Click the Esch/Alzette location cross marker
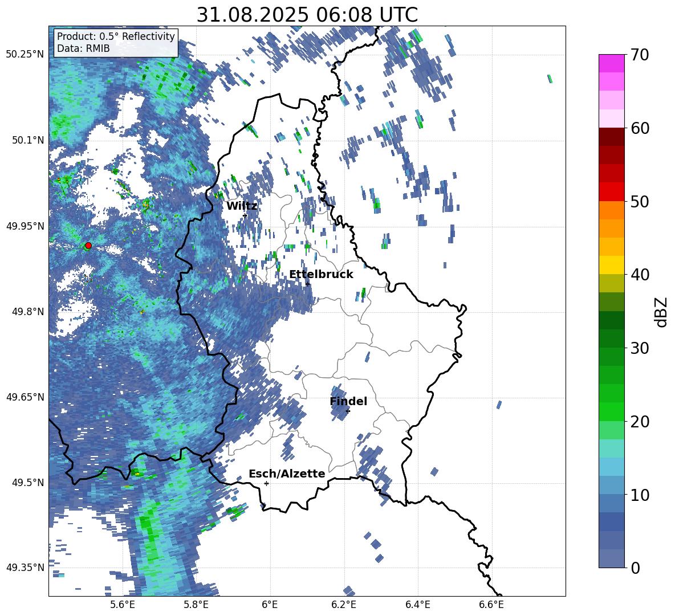Viewport: 675px width, 616px height. point(266,483)
